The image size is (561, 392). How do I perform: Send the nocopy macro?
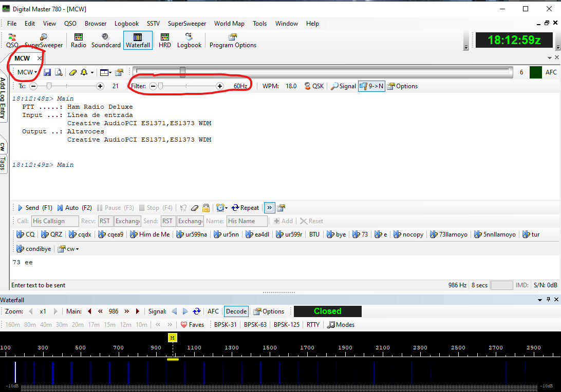pos(408,234)
